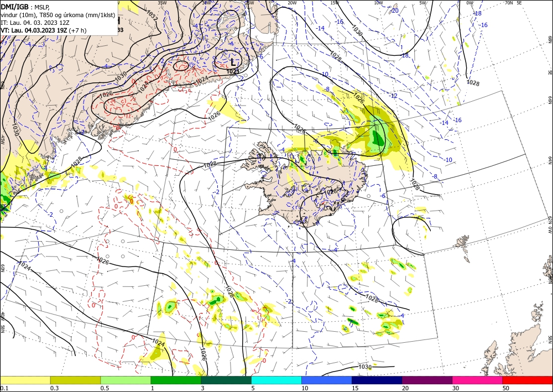Click the 'VT: Lau. 04.03.2023 19Z (+7 h)' line
The width and height of the screenshot is (553, 392).
point(43,30)
